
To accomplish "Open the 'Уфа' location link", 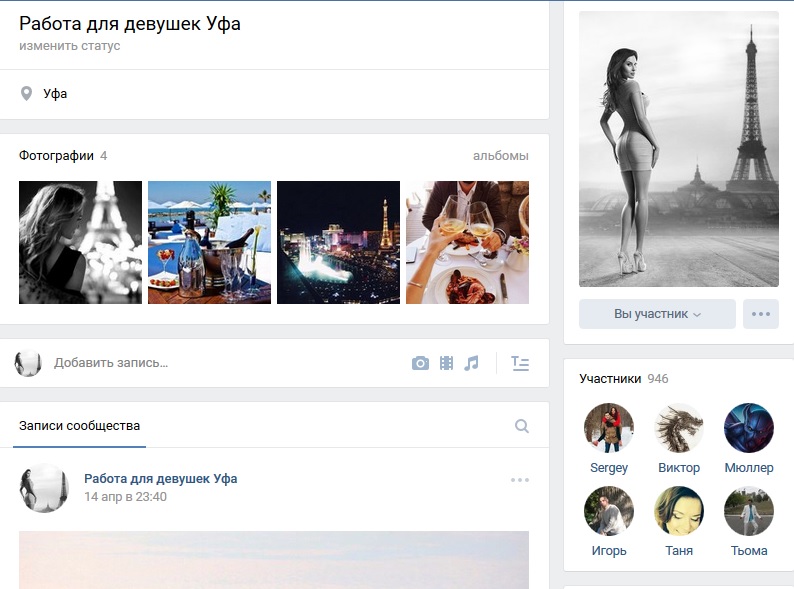I will [55, 94].
